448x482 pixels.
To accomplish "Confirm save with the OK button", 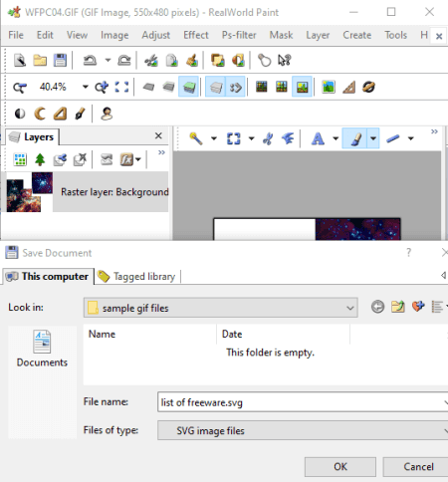I will [340, 467].
